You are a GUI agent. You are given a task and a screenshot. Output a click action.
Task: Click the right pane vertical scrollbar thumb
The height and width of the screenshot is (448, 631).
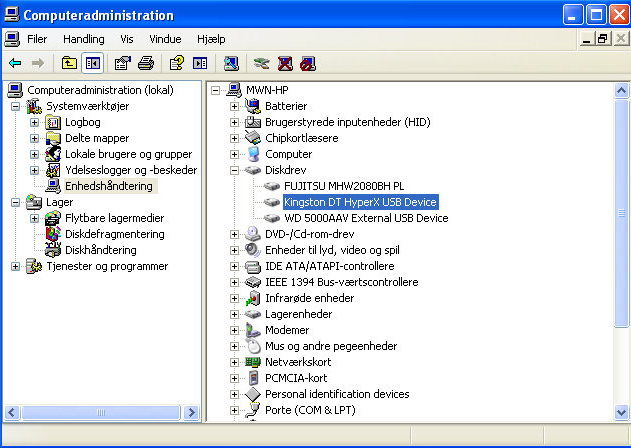pyautogui.click(x=621, y=213)
